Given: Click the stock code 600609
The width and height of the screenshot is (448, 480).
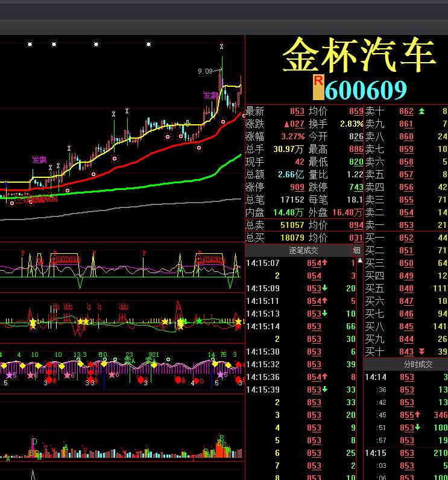Looking at the screenshot, I should tap(365, 90).
